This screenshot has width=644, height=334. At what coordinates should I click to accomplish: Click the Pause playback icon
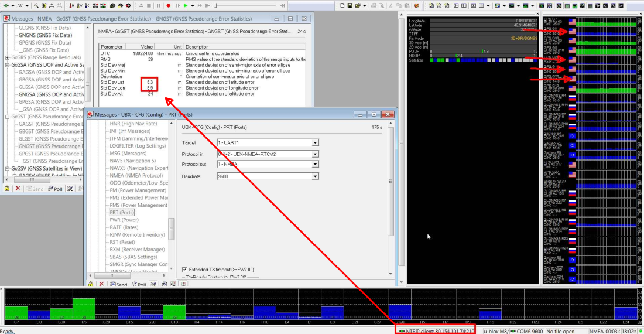158,5
